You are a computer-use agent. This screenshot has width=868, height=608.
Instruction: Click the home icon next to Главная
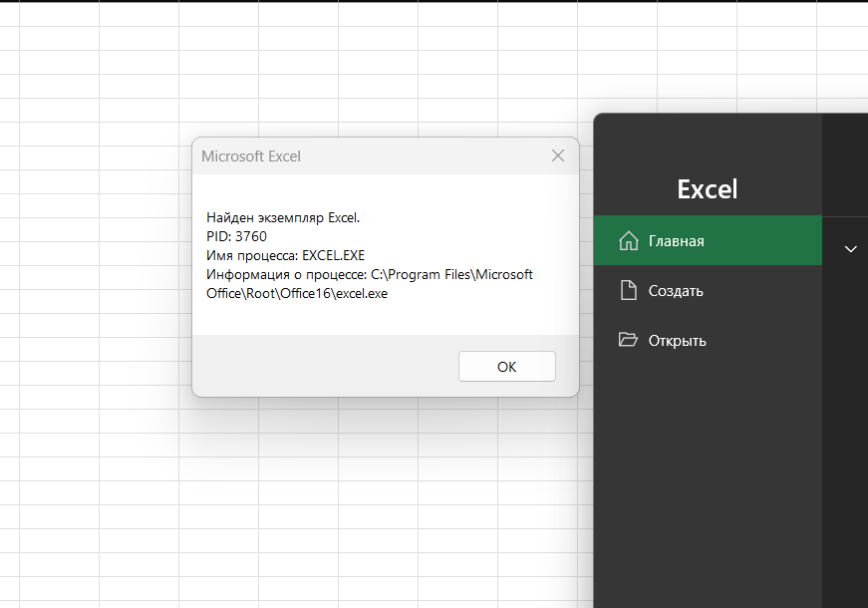click(628, 241)
